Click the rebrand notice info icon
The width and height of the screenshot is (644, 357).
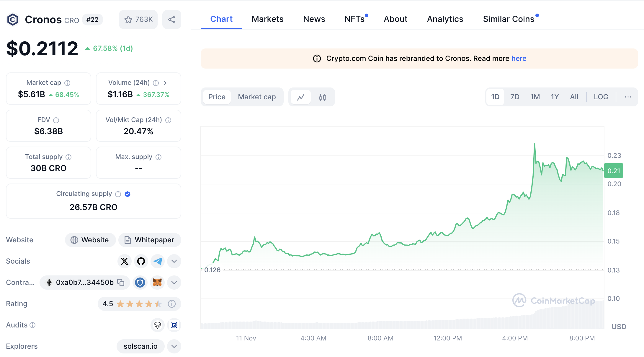click(x=317, y=59)
